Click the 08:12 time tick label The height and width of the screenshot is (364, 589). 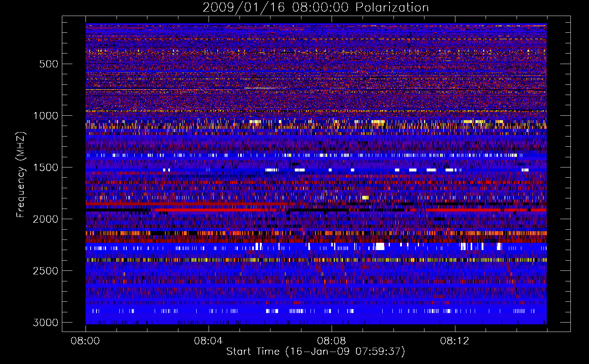pyautogui.click(x=455, y=341)
